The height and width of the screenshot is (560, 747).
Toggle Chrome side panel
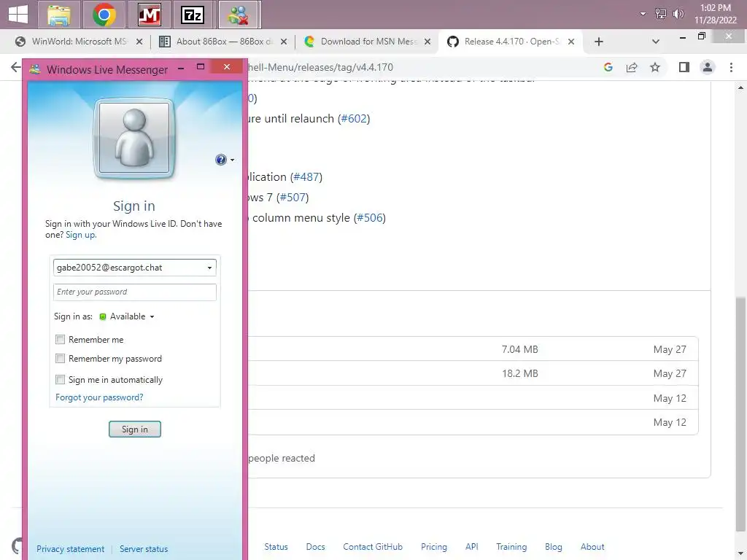click(684, 67)
